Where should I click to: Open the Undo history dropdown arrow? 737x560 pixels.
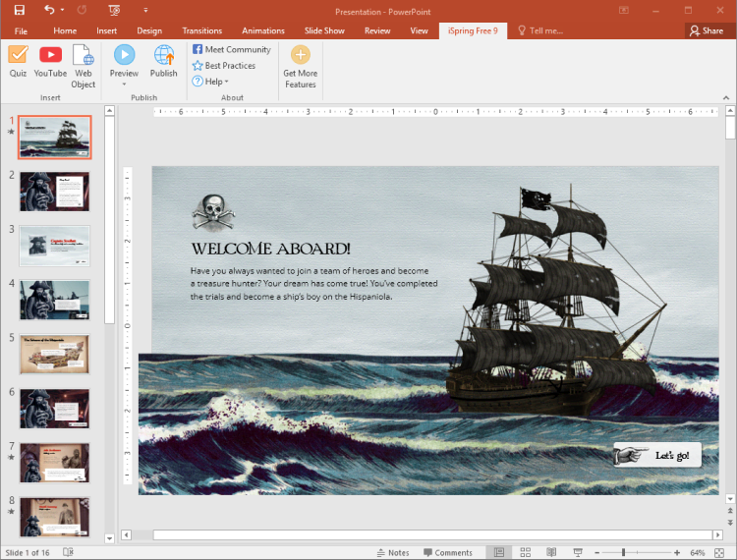point(63,10)
